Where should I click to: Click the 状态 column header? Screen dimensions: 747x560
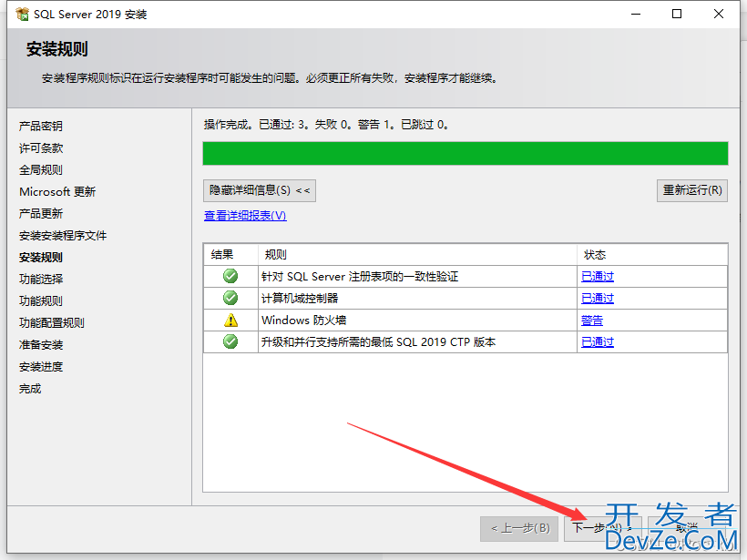(x=652, y=255)
